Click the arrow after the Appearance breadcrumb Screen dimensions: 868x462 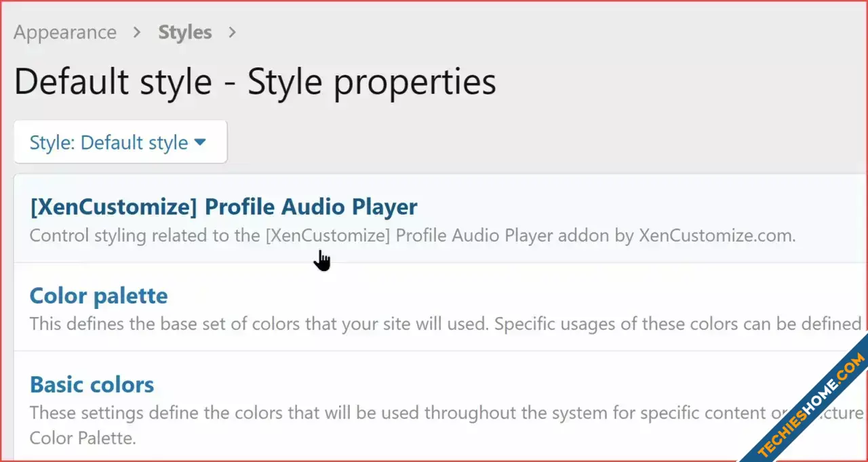[138, 33]
